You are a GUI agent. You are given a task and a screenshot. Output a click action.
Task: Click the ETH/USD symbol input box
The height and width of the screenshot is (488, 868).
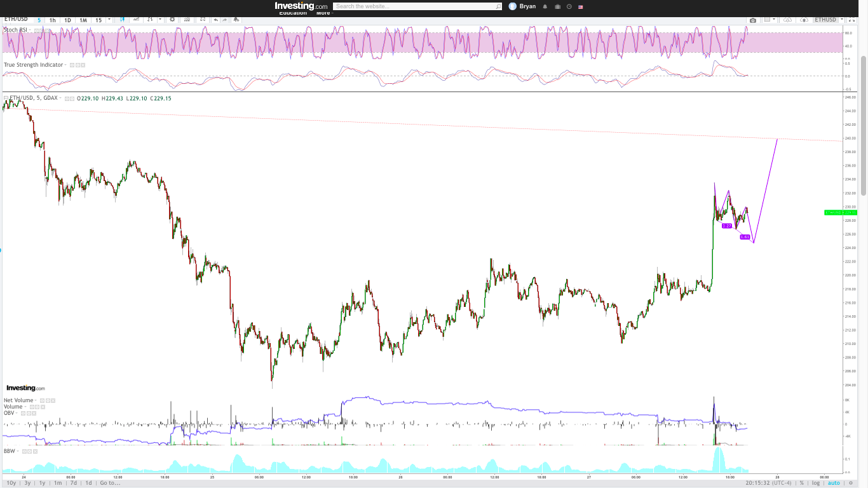pos(17,20)
